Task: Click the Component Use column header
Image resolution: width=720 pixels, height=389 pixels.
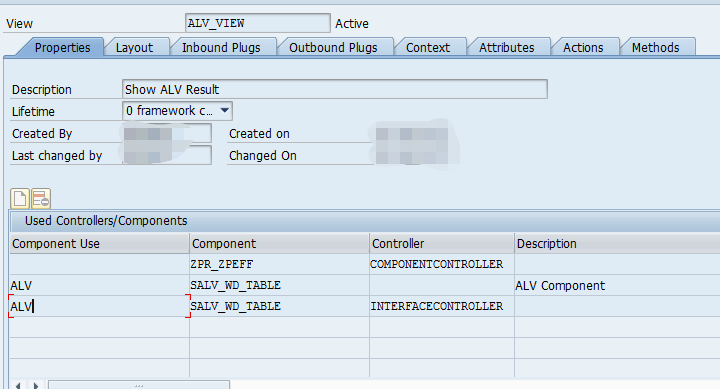Action: 99,243
